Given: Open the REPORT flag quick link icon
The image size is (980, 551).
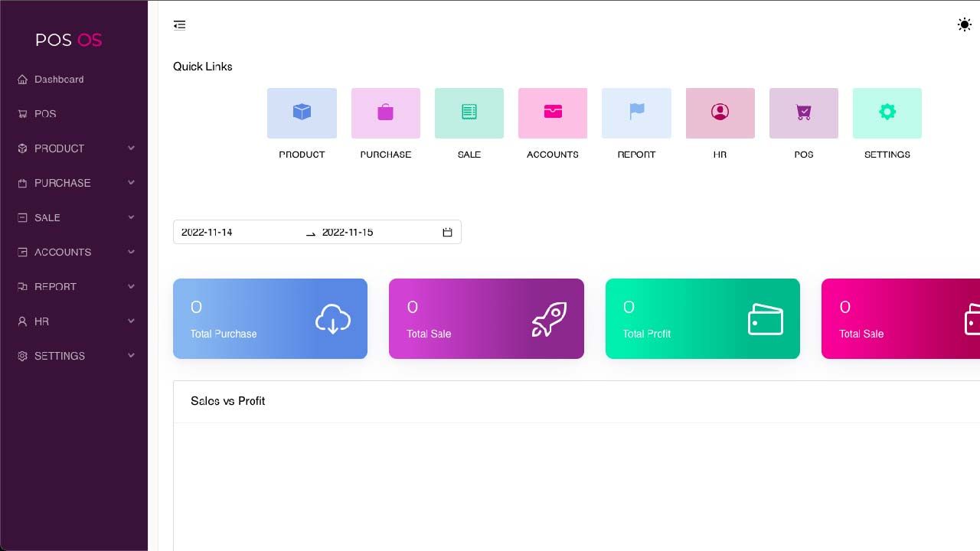Looking at the screenshot, I should [636, 112].
